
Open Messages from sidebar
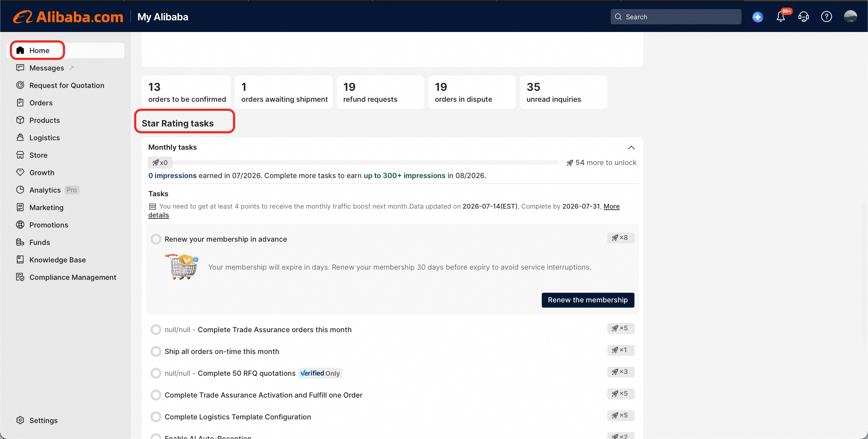tap(66, 68)
